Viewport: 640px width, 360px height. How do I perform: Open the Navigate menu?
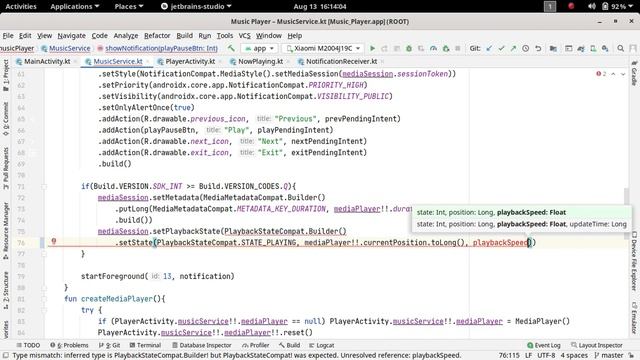[71, 36]
